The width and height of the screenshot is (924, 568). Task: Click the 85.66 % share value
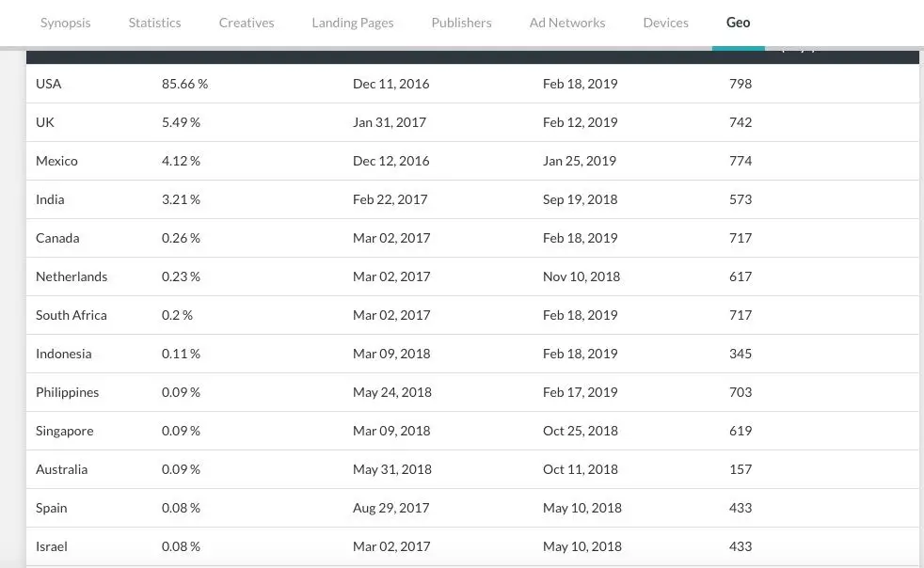(x=185, y=84)
